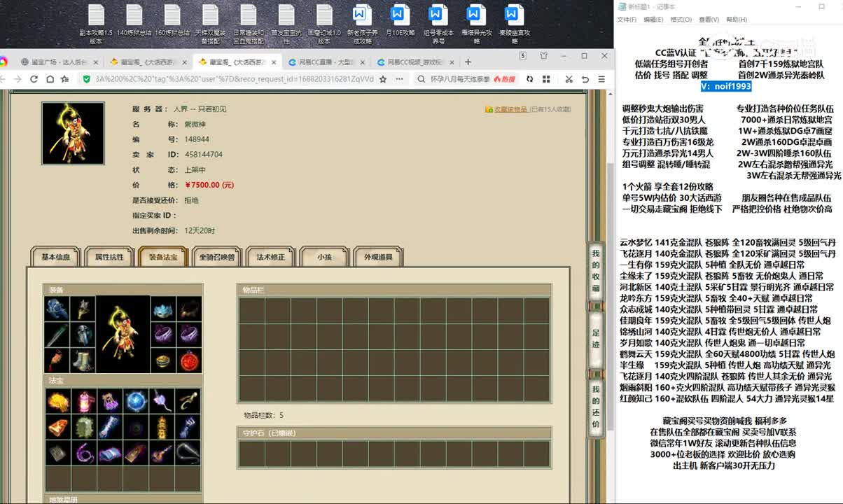The height and width of the screenshot is (504, 843).
Task: Open desktop file 副本攻略1.5版本
Action: (x=96, y=24)
